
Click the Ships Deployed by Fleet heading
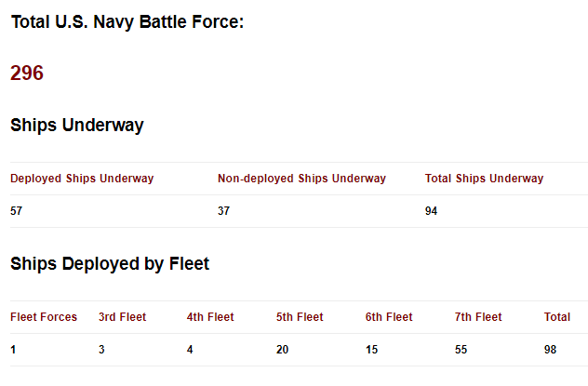110,264
